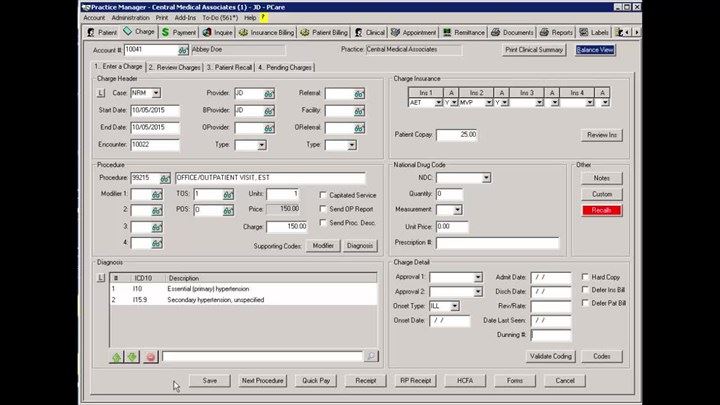Open the Reports toolbar module
The height and width of the screenshot is (405, 720).
pos(556,32)
